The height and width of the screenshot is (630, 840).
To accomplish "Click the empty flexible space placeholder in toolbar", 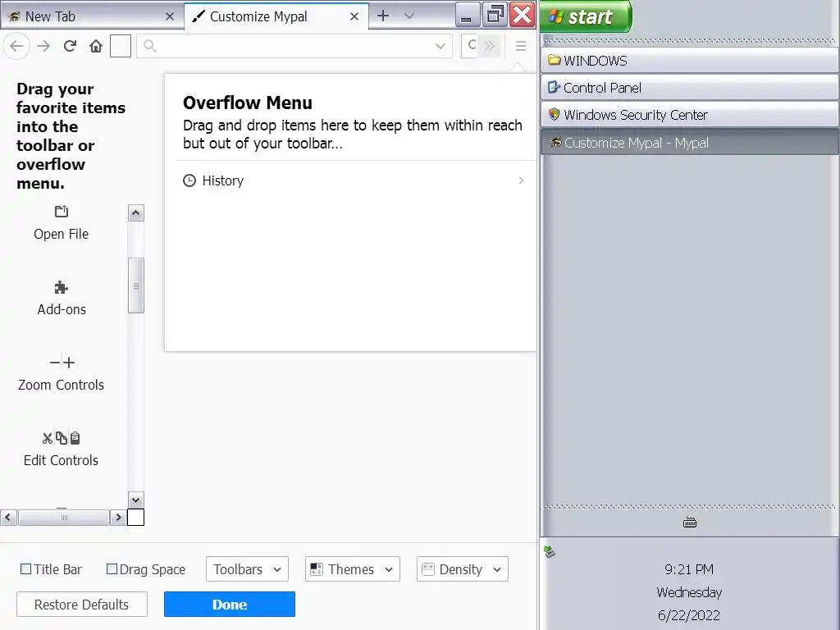I will [x=121, y=46].
